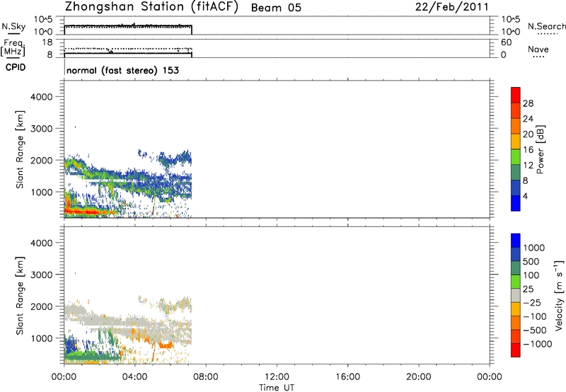Click the '500' Velocity colorbar tick
The height and width of the screenshot is (392, 566).
click(x=531, y=261)
